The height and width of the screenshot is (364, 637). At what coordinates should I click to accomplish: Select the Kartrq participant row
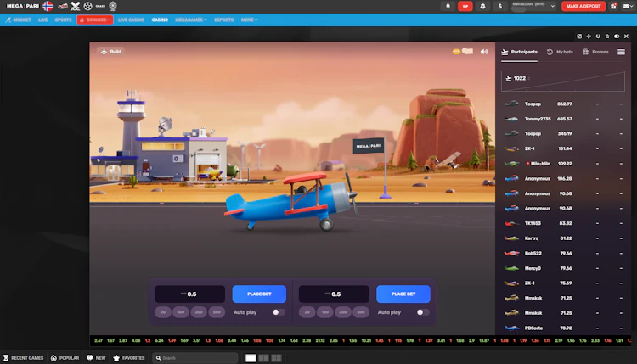click(563, 238)
